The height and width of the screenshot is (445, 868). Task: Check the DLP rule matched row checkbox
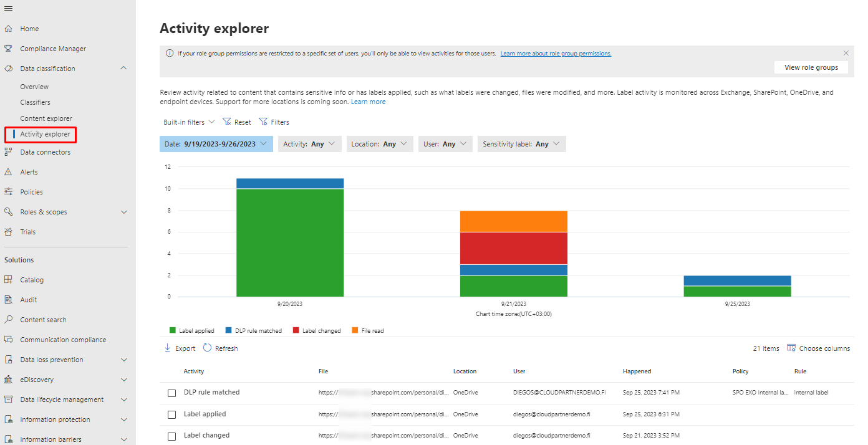[172, 393]
